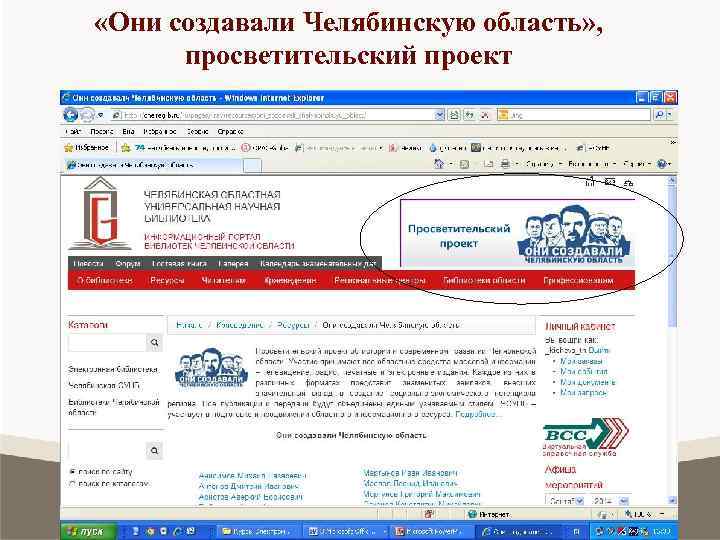720x540 pixels.
Task: Click the page scrollbar down arrow
Action: tap(672, 501)
